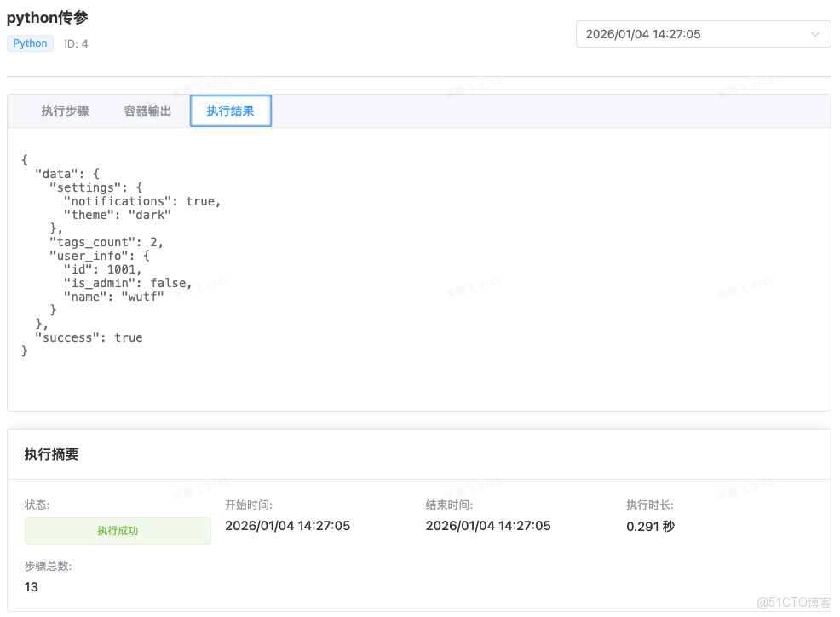
Task: Click the 步骤总数: label
Action: 48,566
